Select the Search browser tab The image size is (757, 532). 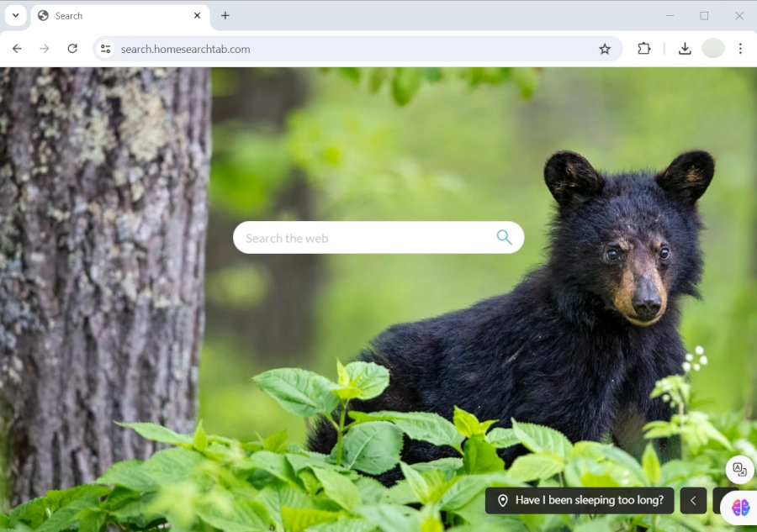[120, 17]
